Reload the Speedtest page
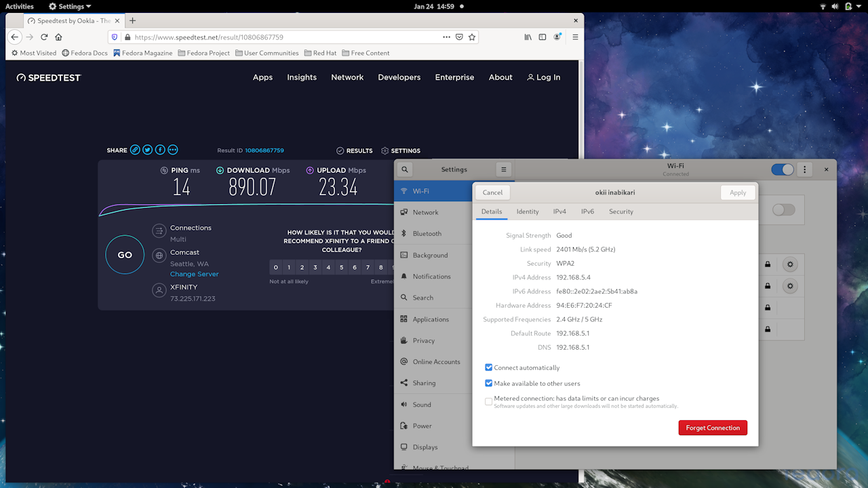This screenshot has height=488, width=868. (44, 37)
